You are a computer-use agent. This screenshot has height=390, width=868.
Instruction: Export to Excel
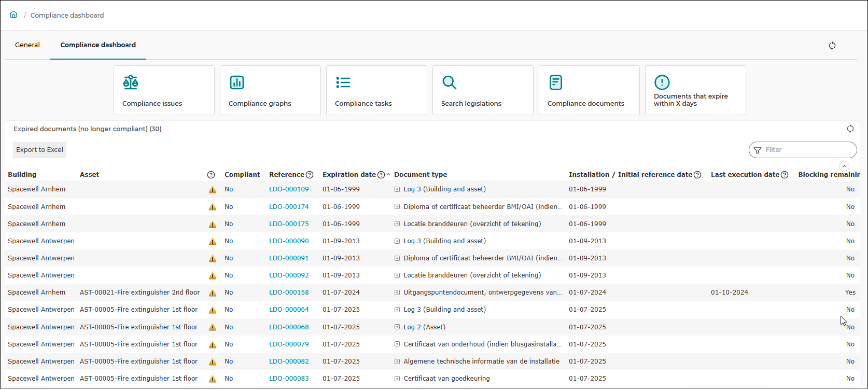(x=39, y=150)
